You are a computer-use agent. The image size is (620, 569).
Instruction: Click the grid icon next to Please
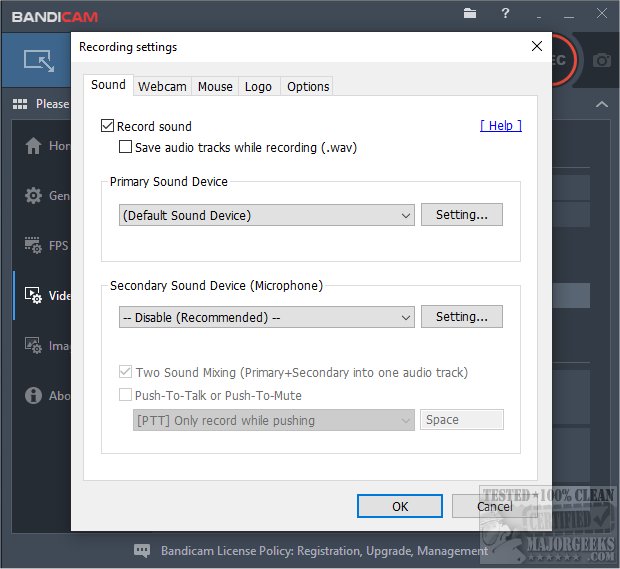pyautogui.click(x=20, y=104)
